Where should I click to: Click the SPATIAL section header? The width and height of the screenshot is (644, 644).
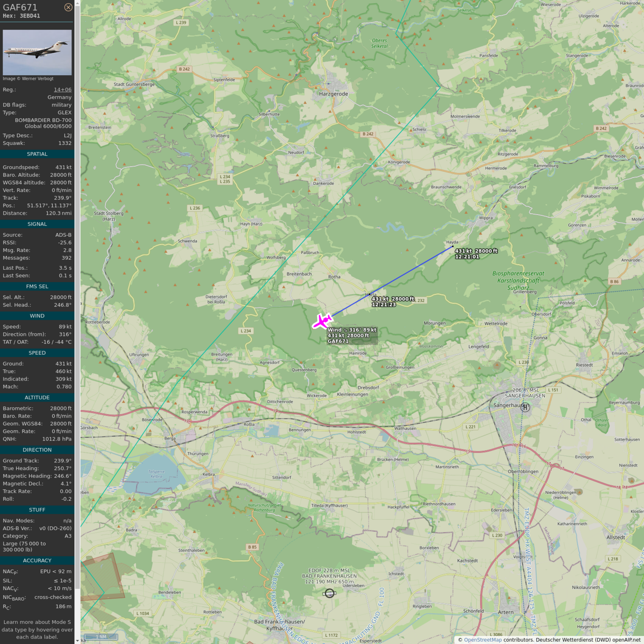(x=37, y=154)
